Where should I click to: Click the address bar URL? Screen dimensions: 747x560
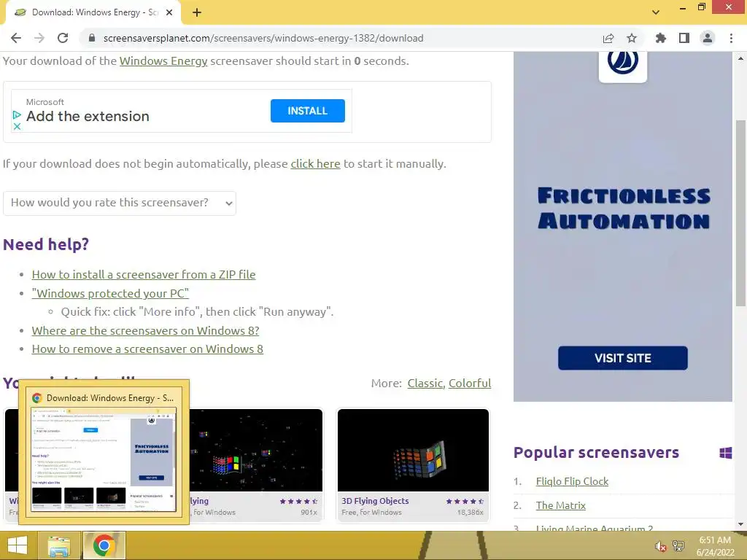263,38
